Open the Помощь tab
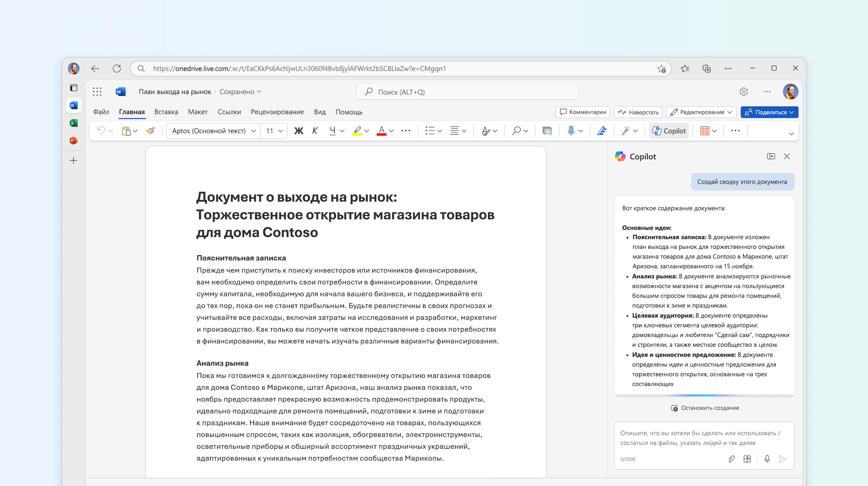Viewport: 868px width, 486px height. click(x=349, y=112)
